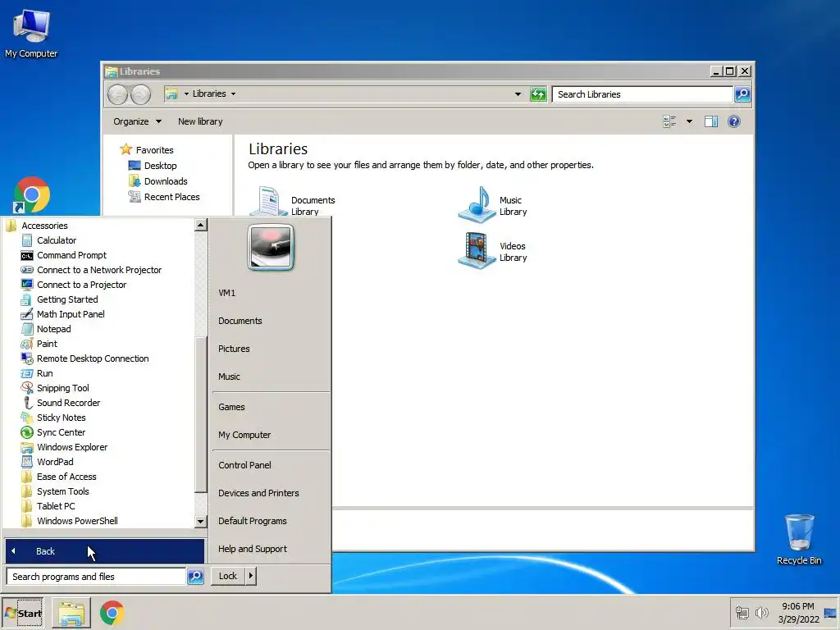Launch Math Input Panel

click(71, 314)
